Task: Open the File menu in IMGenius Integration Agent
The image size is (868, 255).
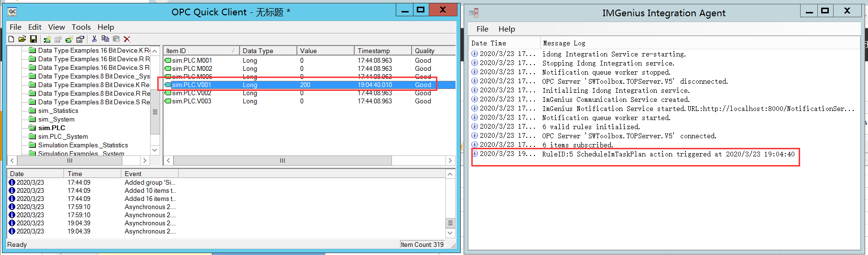Action: coord(482,29)
